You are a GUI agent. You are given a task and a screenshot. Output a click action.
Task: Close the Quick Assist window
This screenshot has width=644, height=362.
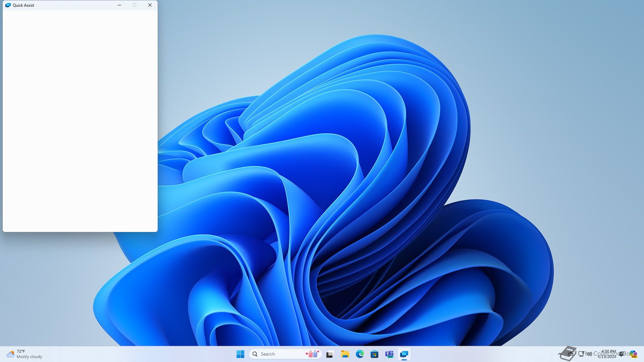click(150, 5)
